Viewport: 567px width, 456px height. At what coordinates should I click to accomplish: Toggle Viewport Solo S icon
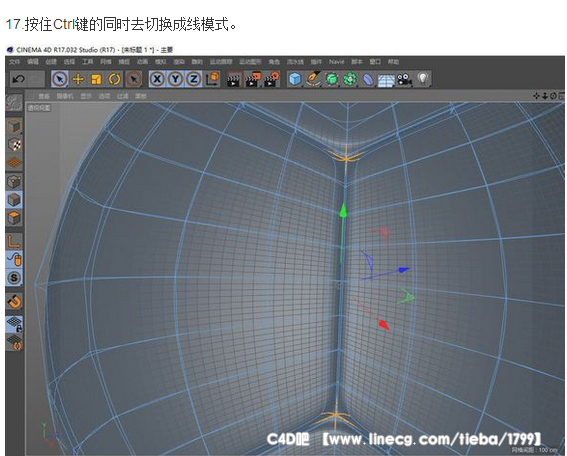pos(14,277)
